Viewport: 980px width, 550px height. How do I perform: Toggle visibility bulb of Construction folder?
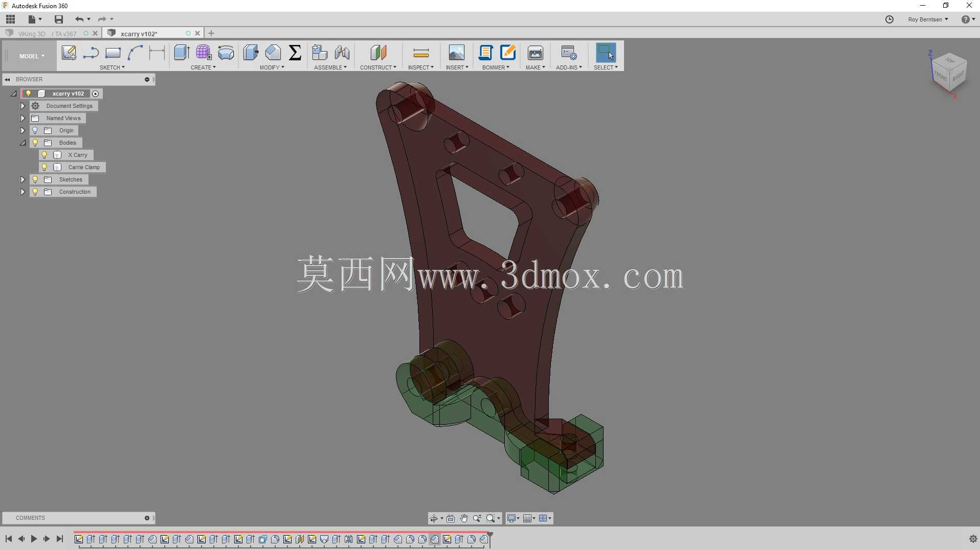pyautogui.click(x=35, y=192)
